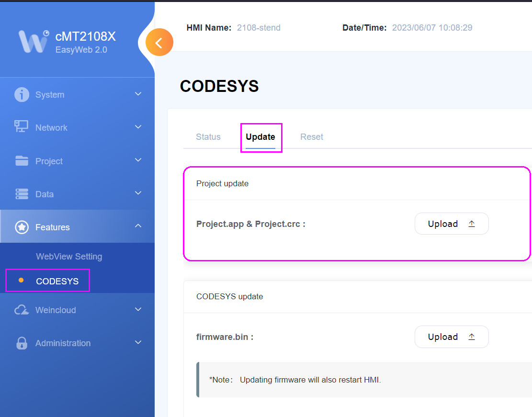532x417 pixels.
Task: Switch to the Status tab
Action: point(208,137)
